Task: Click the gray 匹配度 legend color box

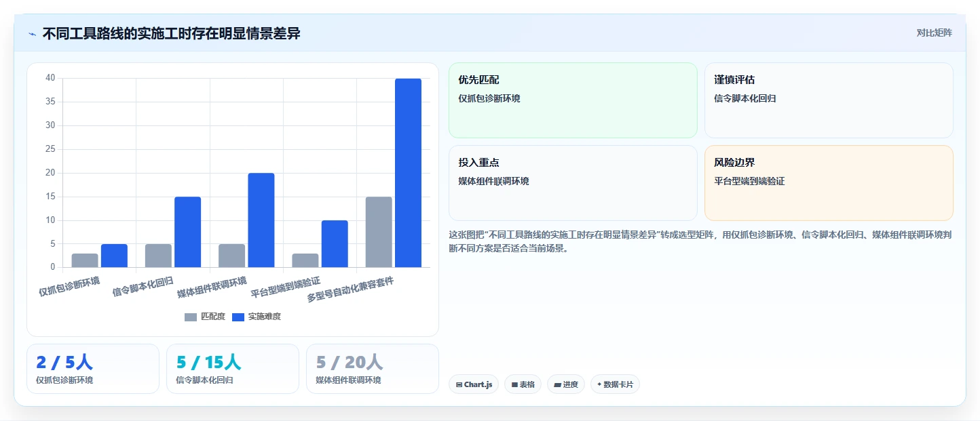Action: (x=191, y=317)
